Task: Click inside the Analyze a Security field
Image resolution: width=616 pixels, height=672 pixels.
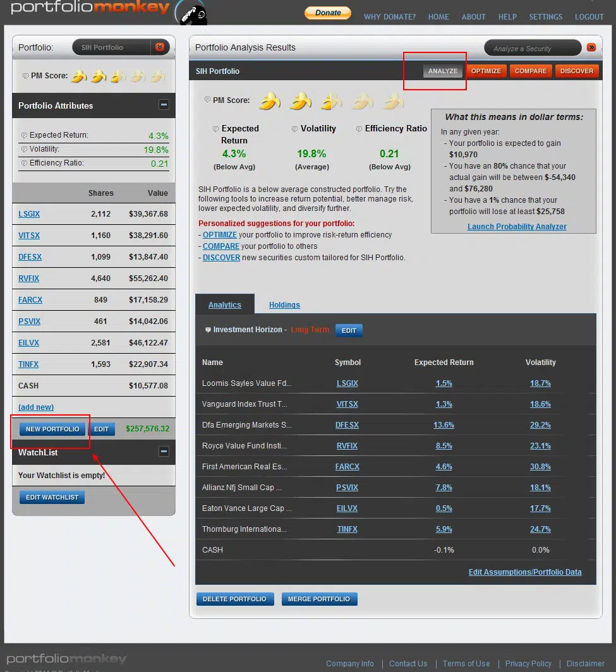Action: pyautogui.click(x=533, y=47)
